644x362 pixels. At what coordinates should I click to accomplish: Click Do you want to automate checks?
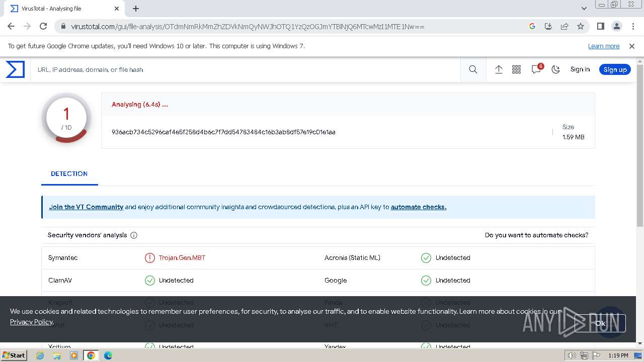pos(536,235)
